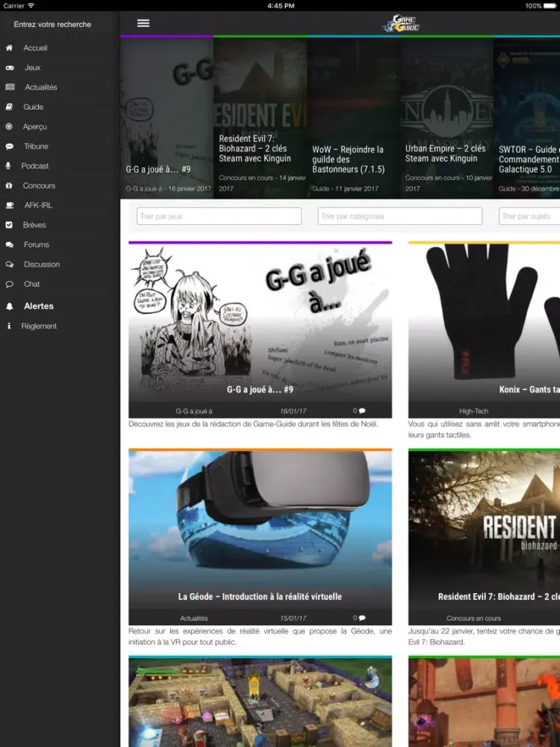Open the AFK-IRL section
This screenshot has height=747, width=560.
pyautogui.click(x=39, y=205)
